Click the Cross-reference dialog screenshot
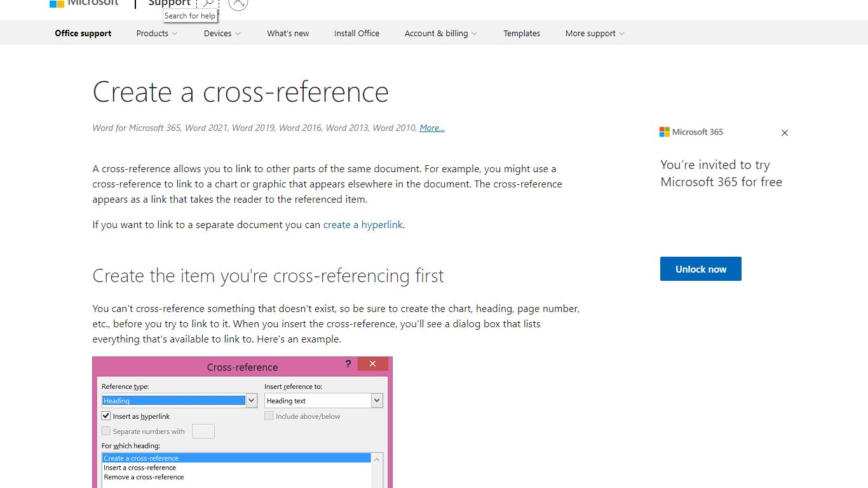 coord(243,423)
